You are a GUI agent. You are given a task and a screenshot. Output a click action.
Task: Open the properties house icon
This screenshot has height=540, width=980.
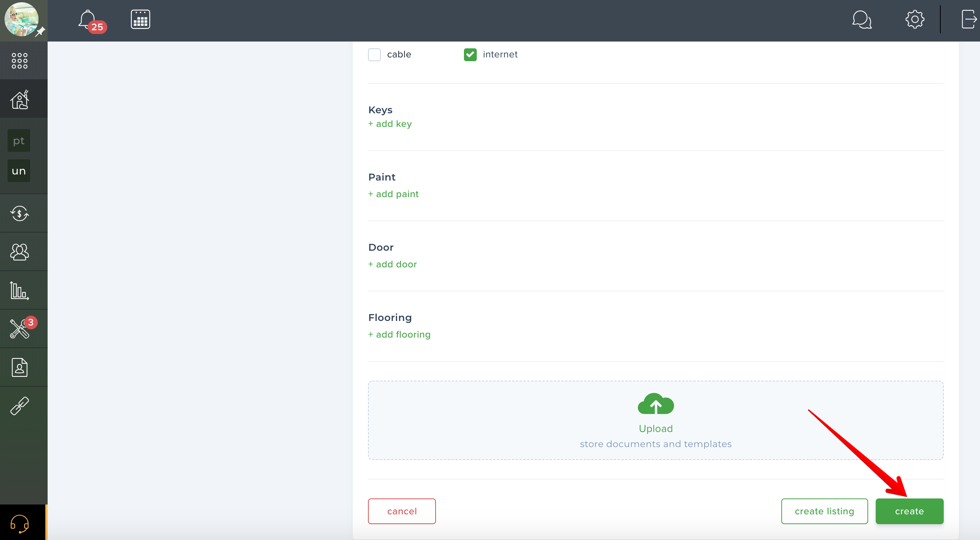click(x=20, y=100)
